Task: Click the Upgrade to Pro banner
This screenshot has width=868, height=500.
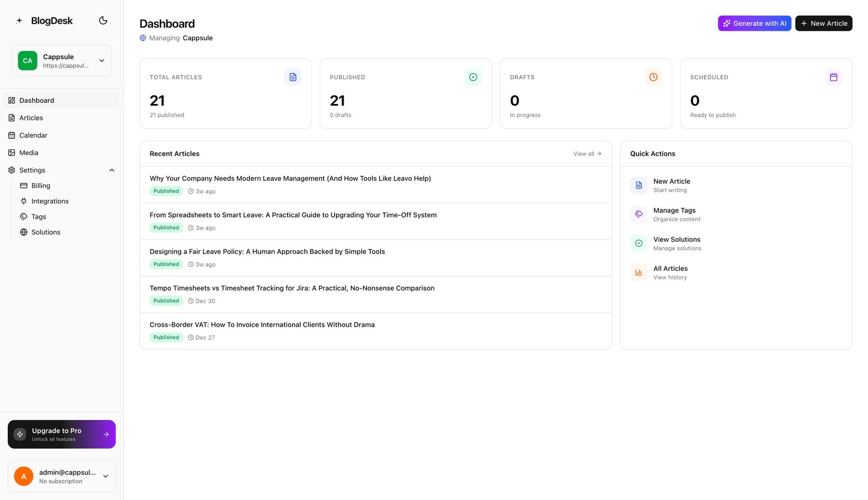Action: click(x=61, y=434)
